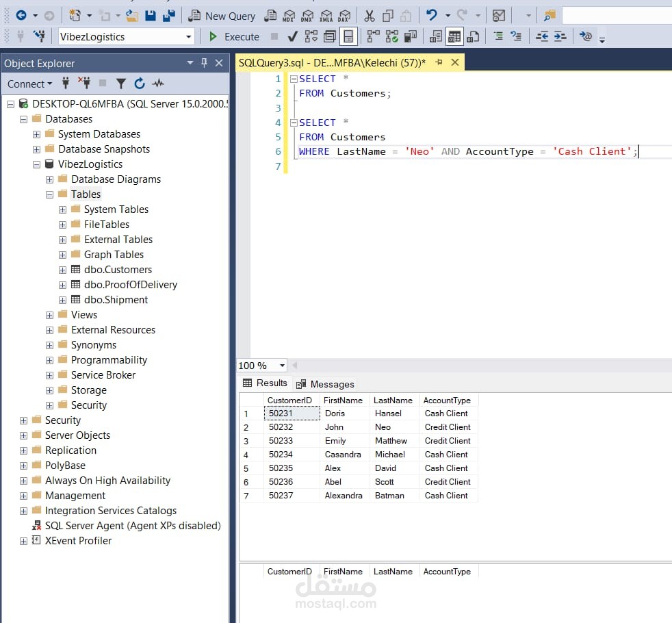Parse the query using the checkmark icon
This screenshot has width=672, height=623.
292,36
